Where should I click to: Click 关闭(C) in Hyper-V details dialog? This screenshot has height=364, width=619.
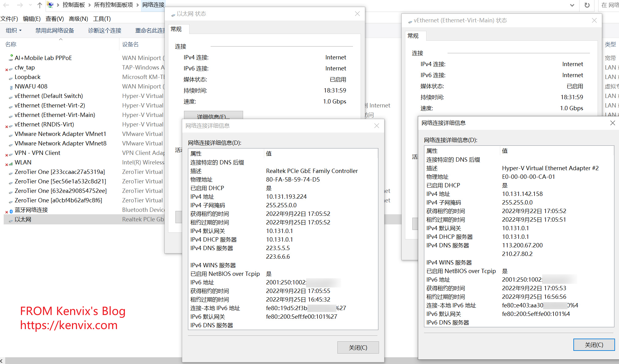(x=594, y=345)
